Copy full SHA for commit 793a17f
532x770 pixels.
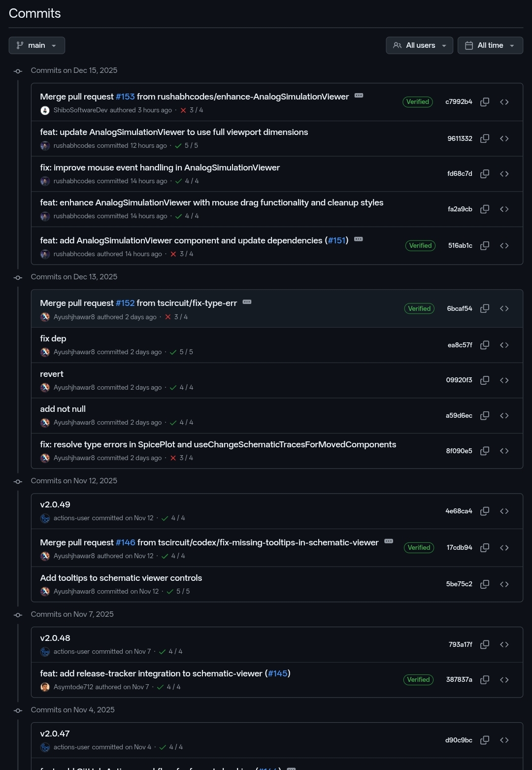point(485,644)
